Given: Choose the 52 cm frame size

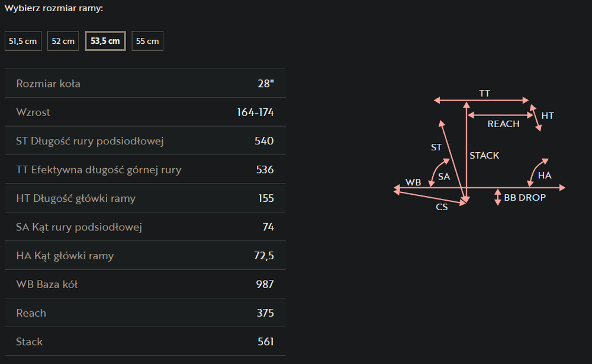Looking at the screenshot, I should 63,41.
